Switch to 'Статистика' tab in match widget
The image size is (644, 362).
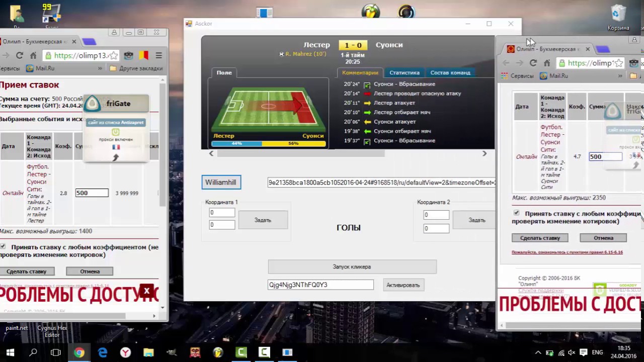404,72
